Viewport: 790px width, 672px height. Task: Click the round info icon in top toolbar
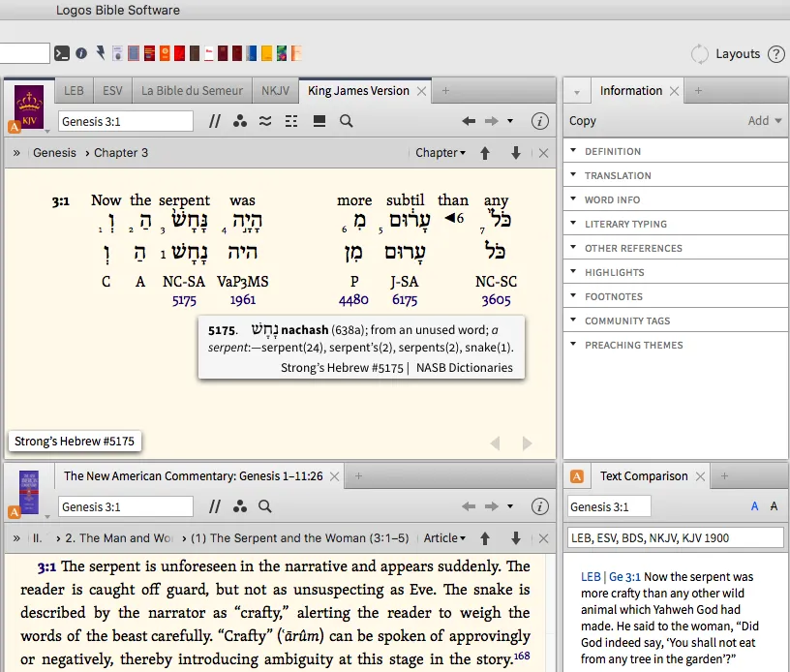click(x=81, y=53)
